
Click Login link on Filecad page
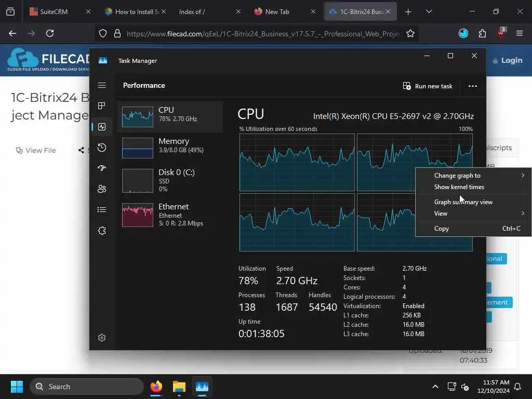(x=508, y=60)
